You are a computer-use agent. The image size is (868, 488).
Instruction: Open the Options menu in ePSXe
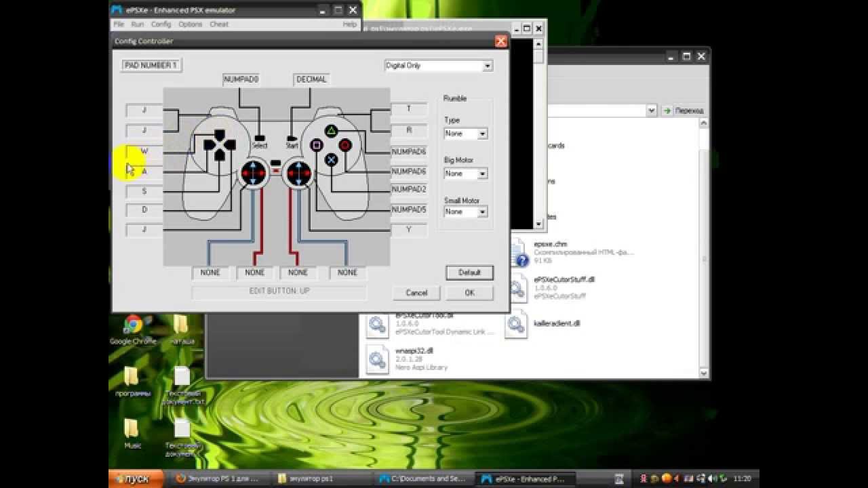pyautogui.click(x=190, y=24)
